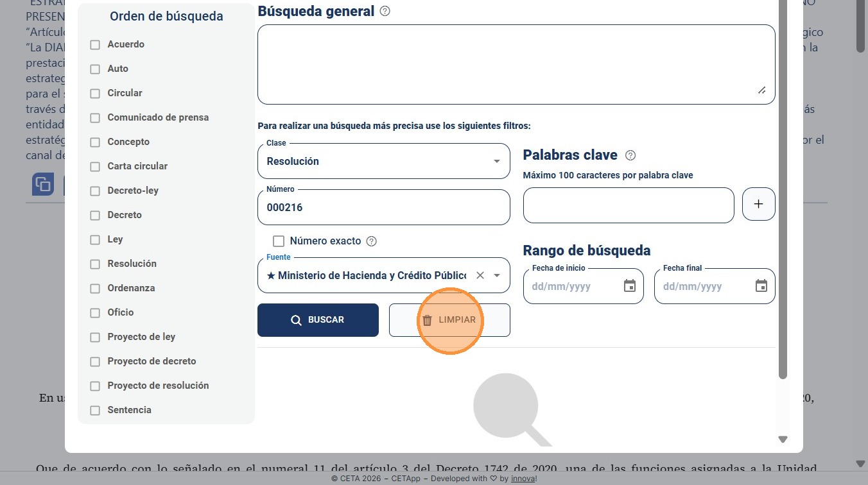Click the BUSCAR button

click(318, 320)
